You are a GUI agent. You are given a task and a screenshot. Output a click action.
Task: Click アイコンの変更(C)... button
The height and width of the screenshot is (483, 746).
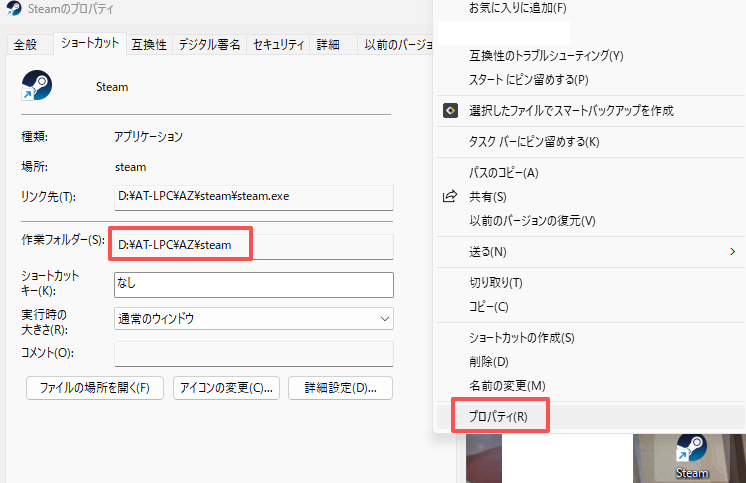226,388
